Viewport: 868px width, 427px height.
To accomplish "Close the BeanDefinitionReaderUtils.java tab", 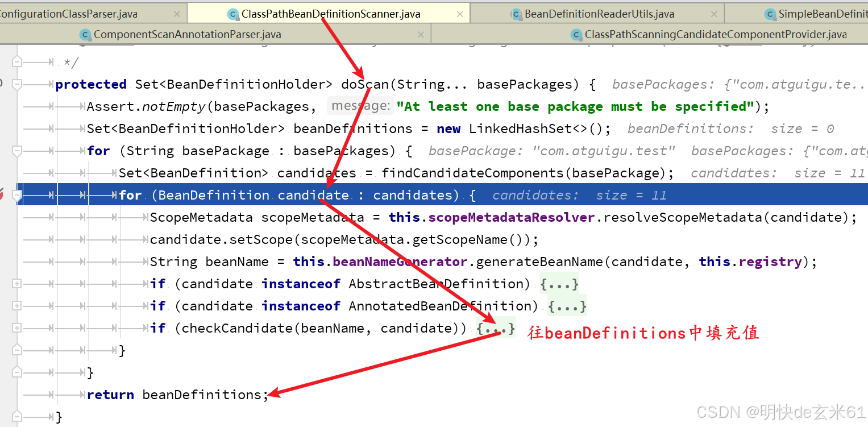I will click(715, 14).
